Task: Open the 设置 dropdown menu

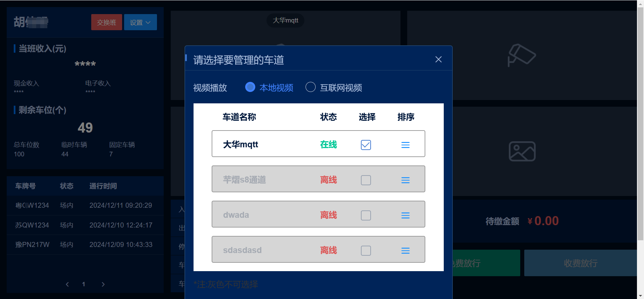Action: point(141,22)
